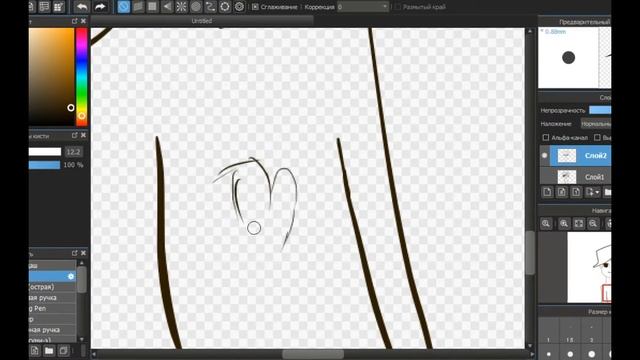Image resolution: width=640 pixels, height=360 pixels.
Task: Undock the brush list panel
Action: (74, 253)
